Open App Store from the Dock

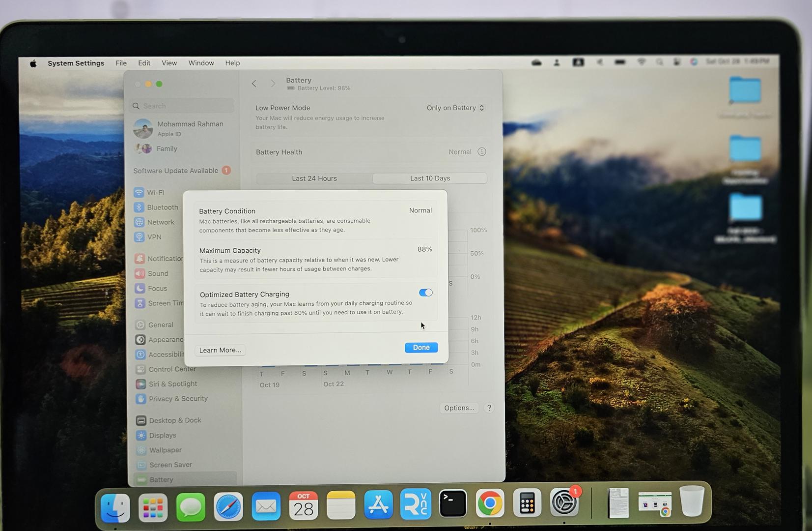click(378, 504)
